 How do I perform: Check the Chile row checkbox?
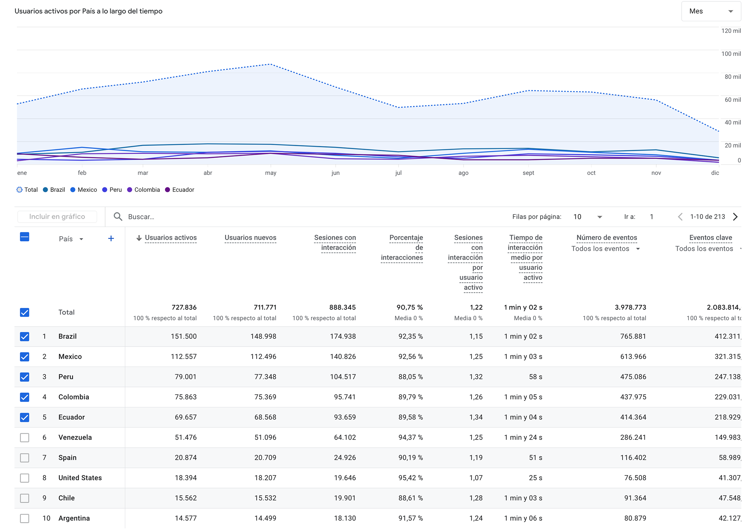(24, 498)
